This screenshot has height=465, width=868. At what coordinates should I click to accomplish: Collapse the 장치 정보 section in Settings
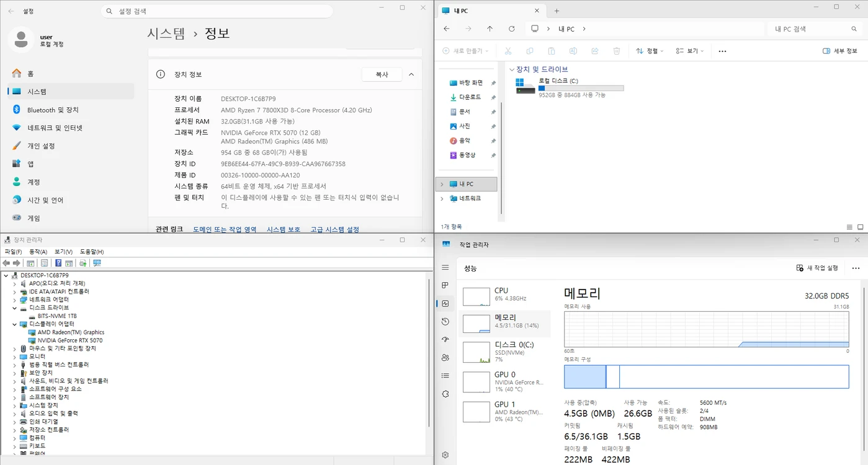(x=411, y=74)
